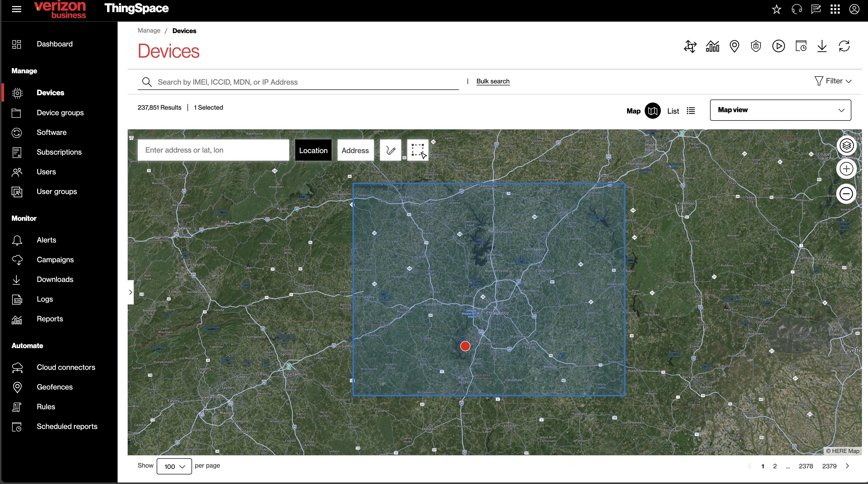The image size is (868, 484).
Task: Switch to the List view toggle
Action: click(690, 111)
